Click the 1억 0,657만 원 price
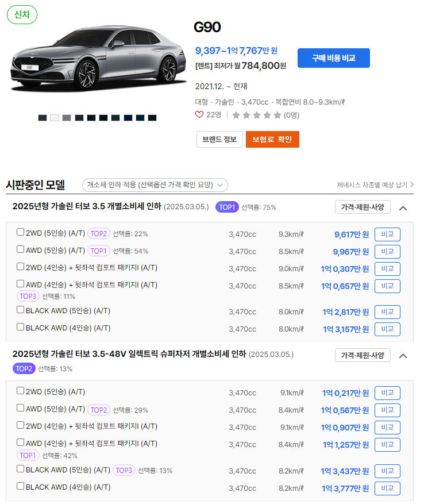The height and width of the screenshot is (504, 424). tap(345, 286)
